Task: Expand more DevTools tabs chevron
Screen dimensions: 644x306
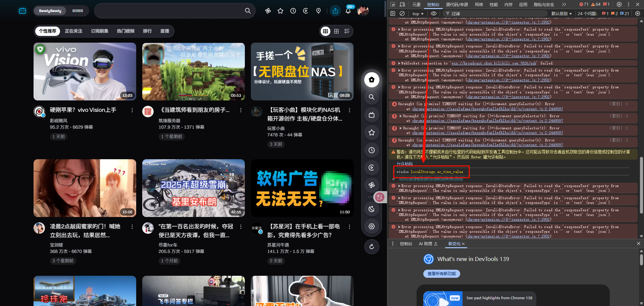Action: 564,4
